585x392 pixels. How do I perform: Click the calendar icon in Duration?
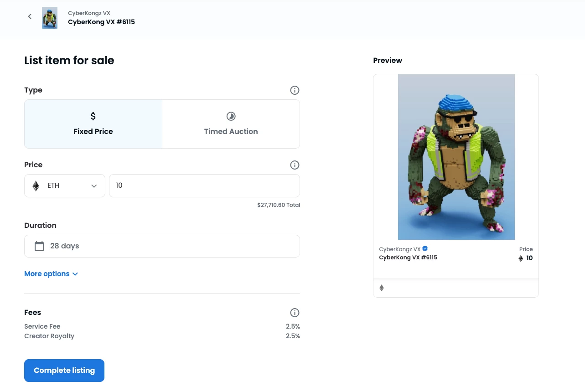pos(40,246)
